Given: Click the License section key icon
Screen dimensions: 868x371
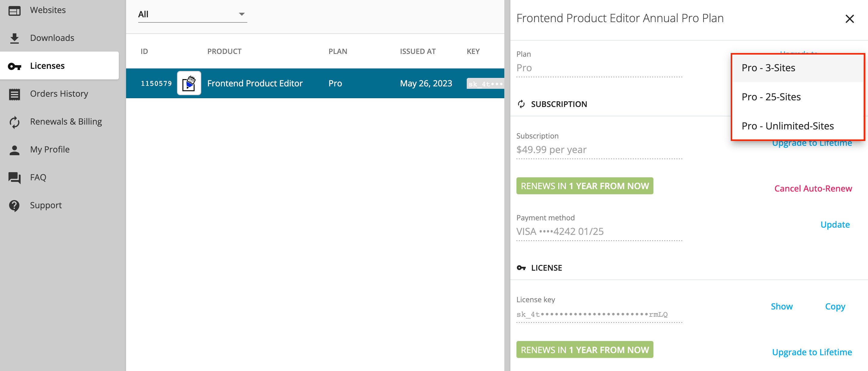Looking at the screenshot, I should (521, 268).
